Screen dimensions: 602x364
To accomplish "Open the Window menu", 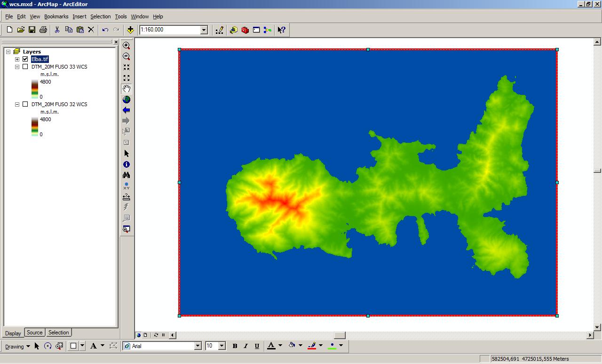I will [x=140, y=16].
